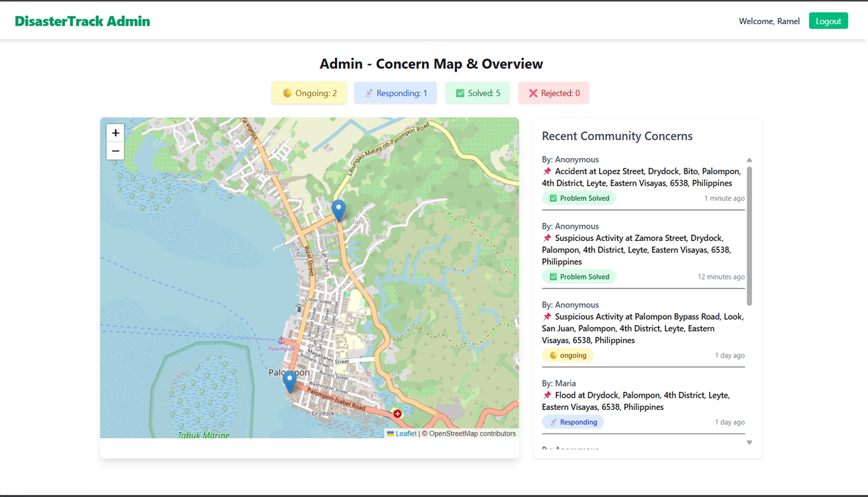This screenshot has width=868, height=497.
Task: Click the ferry terminal icon labeled Palompon
Action: (281, 341)
